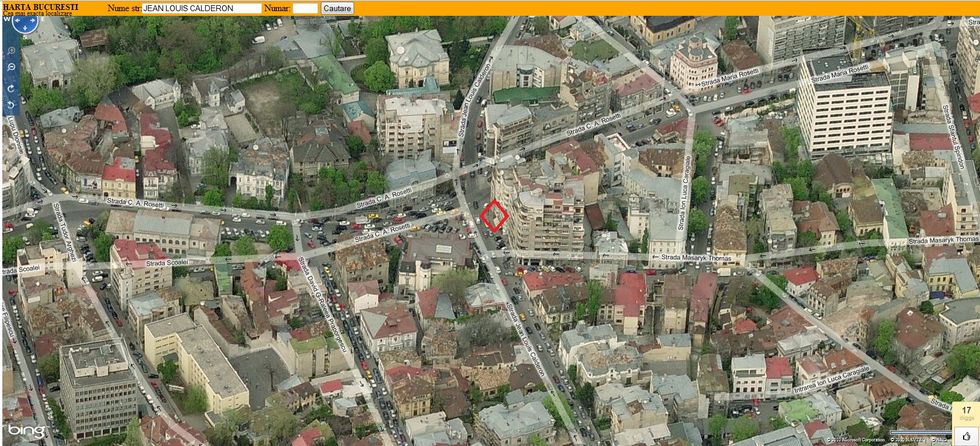Rotate map view clockwise

point(11,88)
